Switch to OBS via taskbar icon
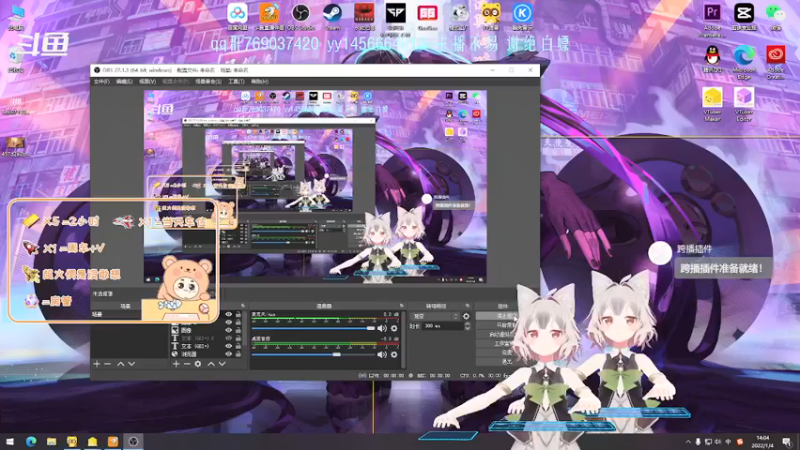The width and height of the screenshot is (800, 450). coord(133,441)
